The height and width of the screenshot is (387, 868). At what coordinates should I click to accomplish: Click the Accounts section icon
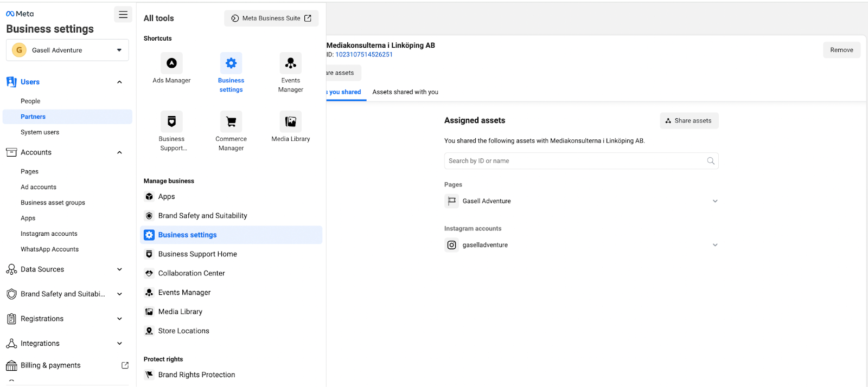pos(11,152)
